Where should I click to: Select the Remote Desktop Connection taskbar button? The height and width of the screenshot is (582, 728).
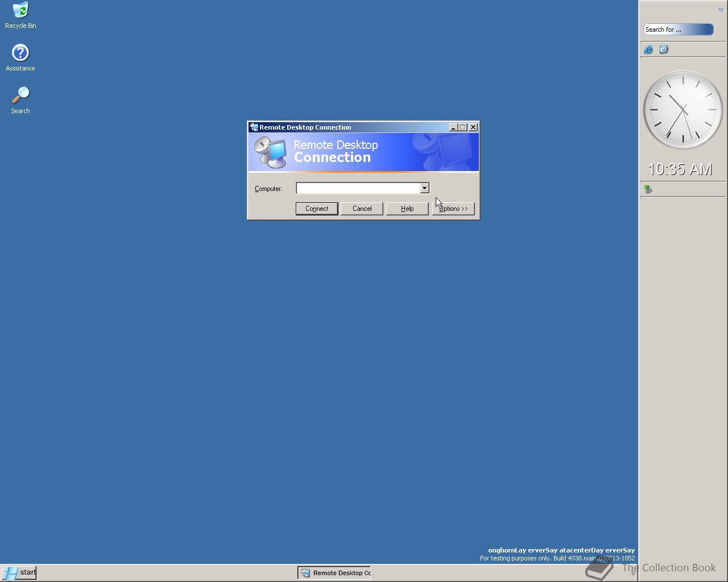coord(334,573)
